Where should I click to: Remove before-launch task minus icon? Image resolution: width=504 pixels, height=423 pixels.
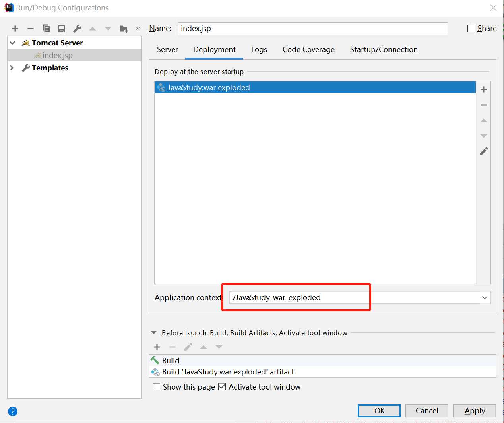(x=173, y=347)
